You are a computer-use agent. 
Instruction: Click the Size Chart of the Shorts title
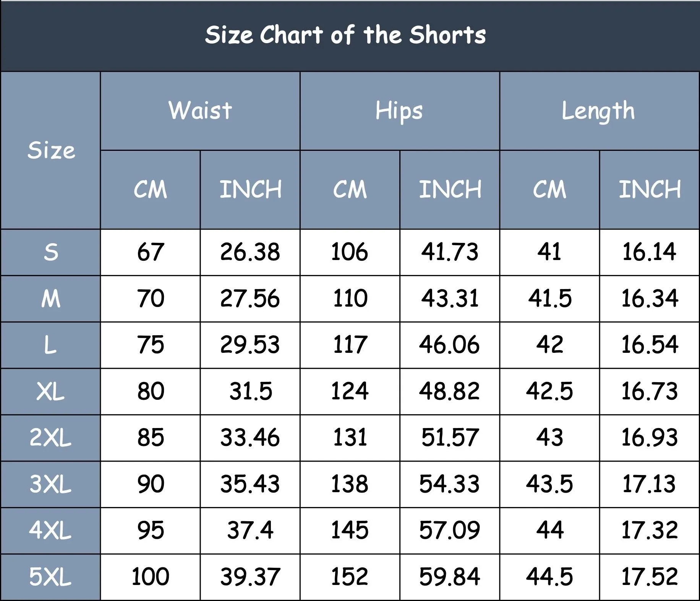click(345, 35)
